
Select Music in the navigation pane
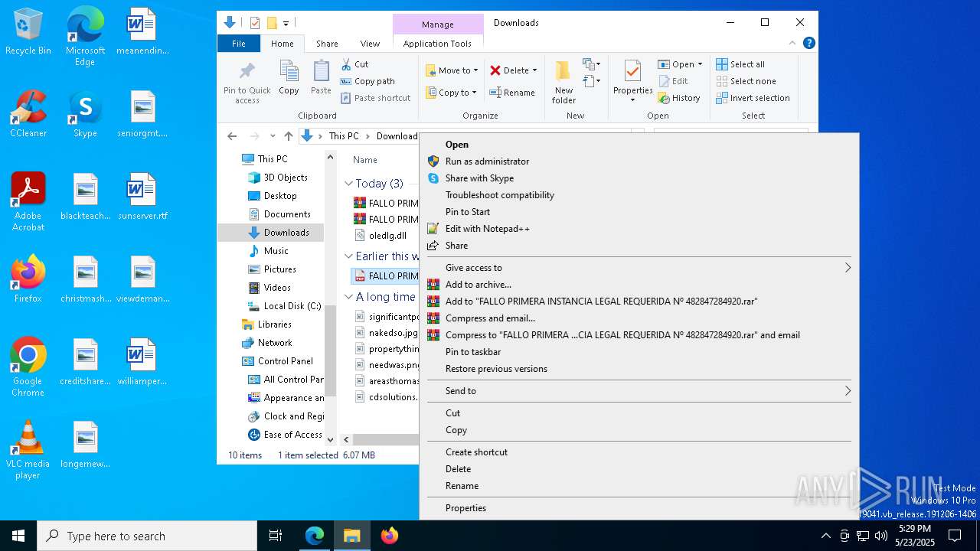pyautogui.click(x=276, y=251)
